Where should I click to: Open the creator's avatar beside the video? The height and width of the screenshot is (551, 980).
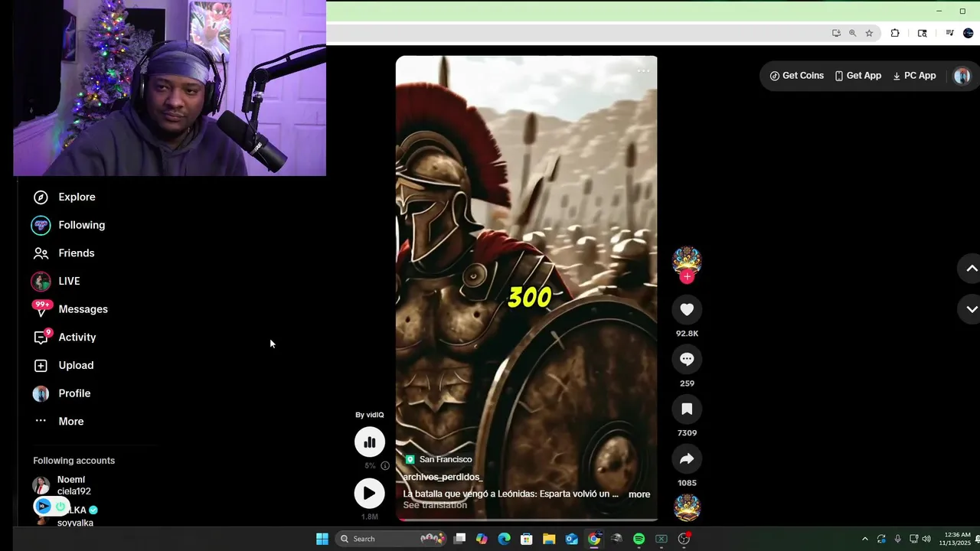[687, 261]
